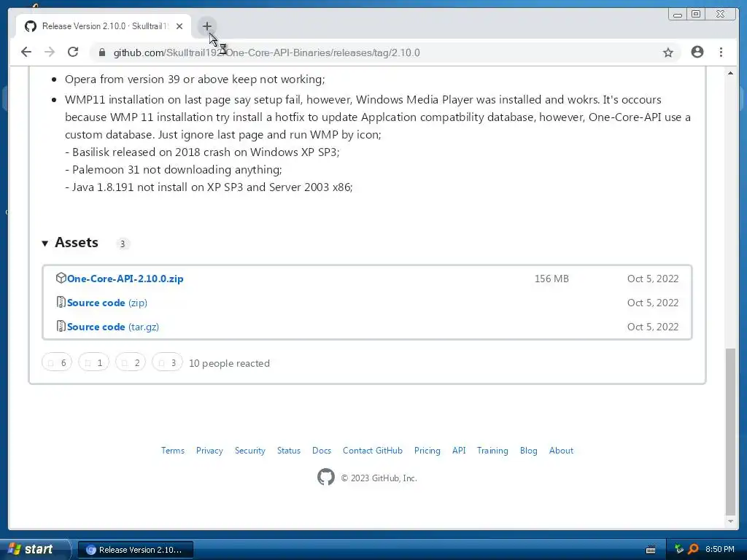Click the 8:50 PM taskbar clock
Image resolution: width=747 pixels, height=560 pixels.
point(720,550)
